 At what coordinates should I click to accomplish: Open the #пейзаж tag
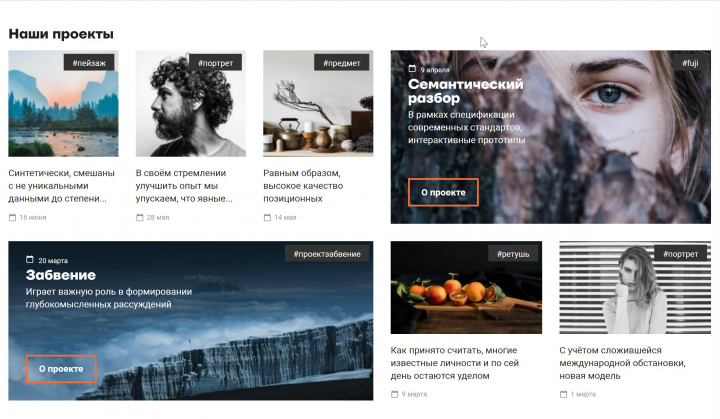tap(89, 63)
